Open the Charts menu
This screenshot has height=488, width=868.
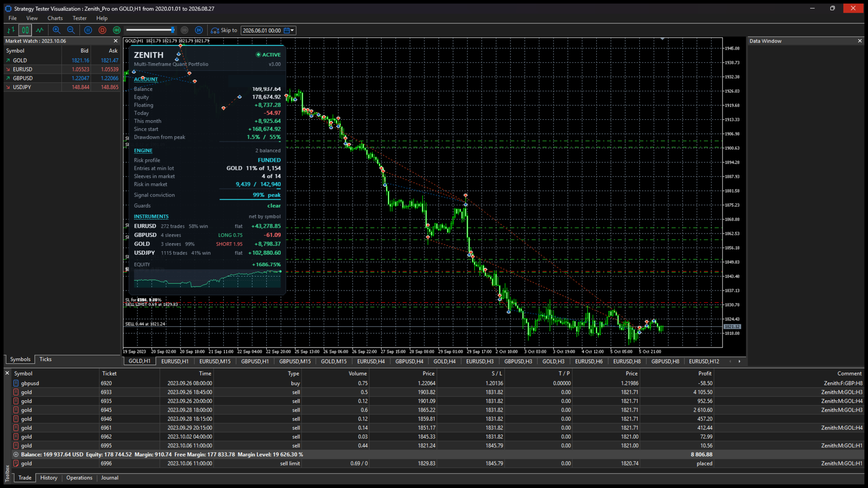click(x=55, y=18)
